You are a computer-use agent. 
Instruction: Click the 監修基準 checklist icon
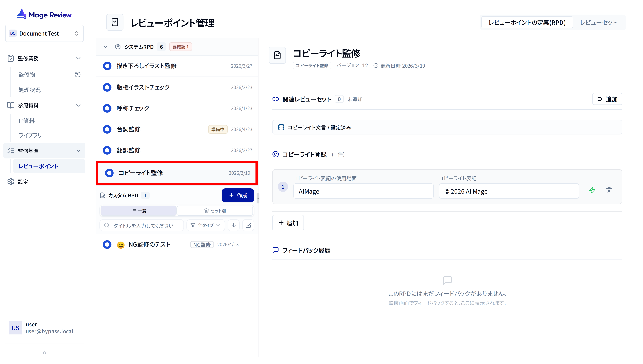pos(11,151)
